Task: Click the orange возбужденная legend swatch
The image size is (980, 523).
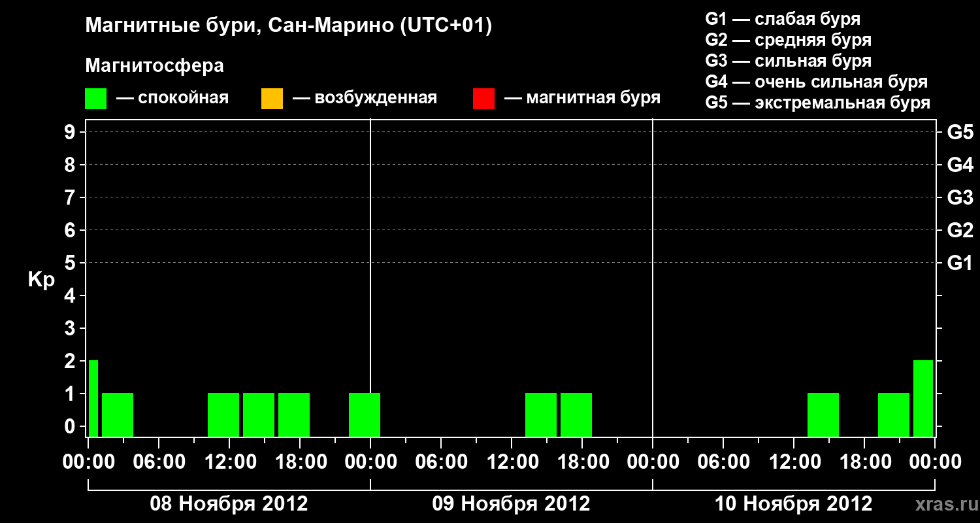Action: pyautogui.click(x=272, y=99)
